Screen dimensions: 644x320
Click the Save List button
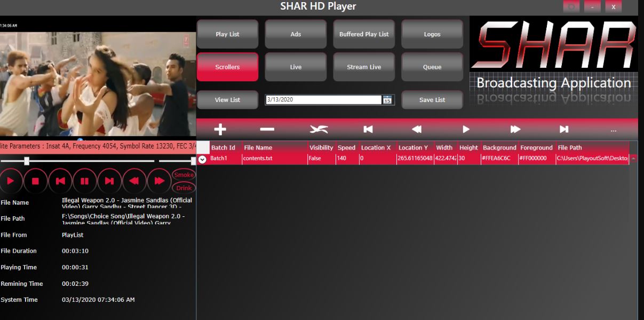432,100
